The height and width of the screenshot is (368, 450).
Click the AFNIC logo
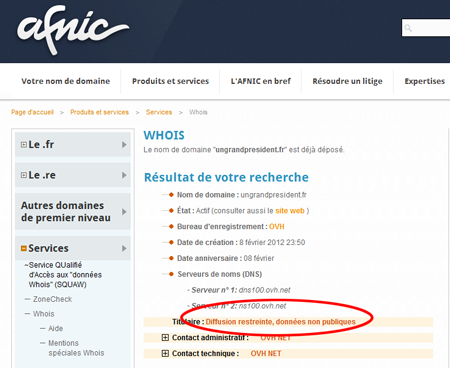point(73,29)
